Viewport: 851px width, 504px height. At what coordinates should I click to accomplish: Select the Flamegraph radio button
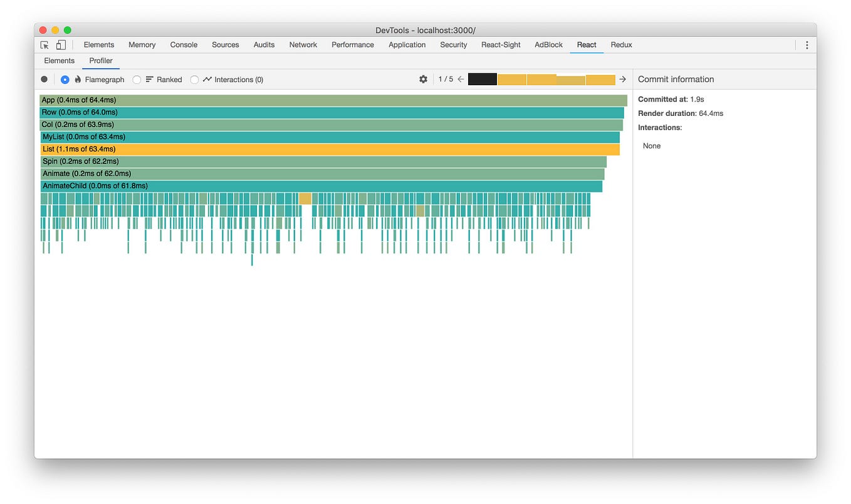pyautogui.click(x=65, y=79)
